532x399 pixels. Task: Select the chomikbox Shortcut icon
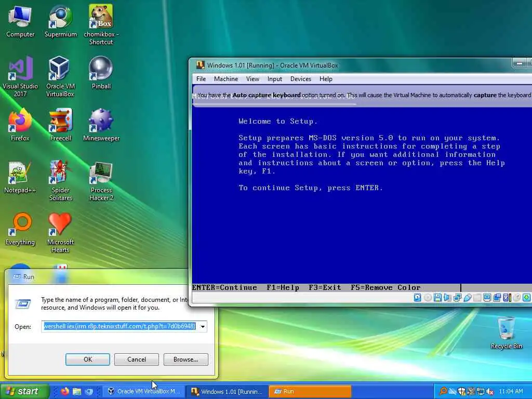[101, 24]
